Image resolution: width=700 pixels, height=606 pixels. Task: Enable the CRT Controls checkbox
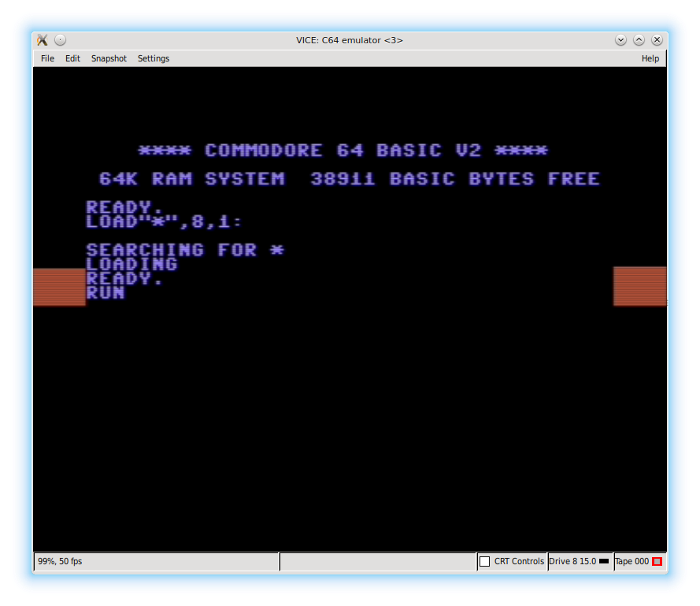[485, 561]
